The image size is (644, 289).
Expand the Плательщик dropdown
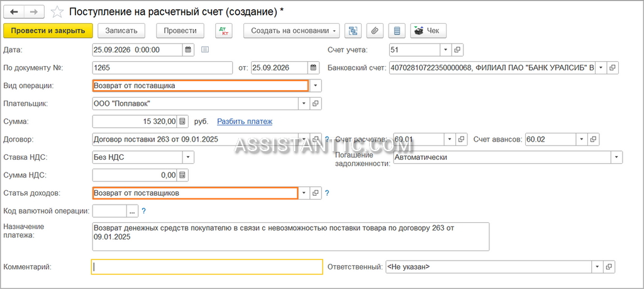pos(304,104)
